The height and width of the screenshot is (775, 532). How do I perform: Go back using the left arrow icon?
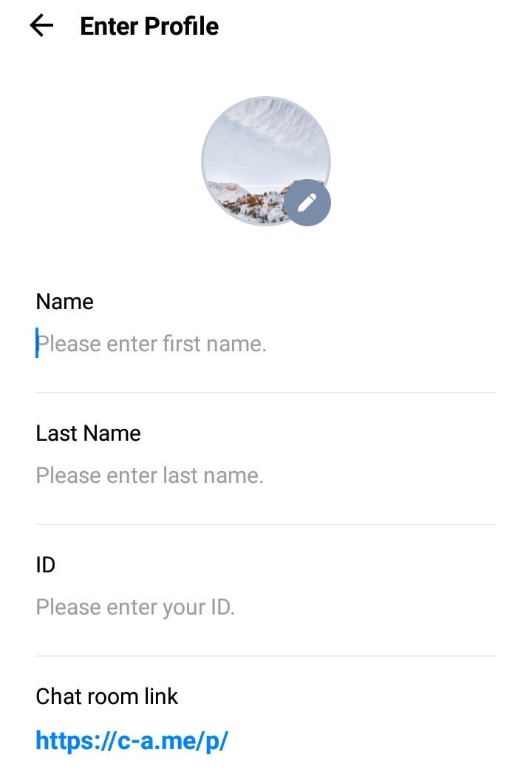coord(41,26)
